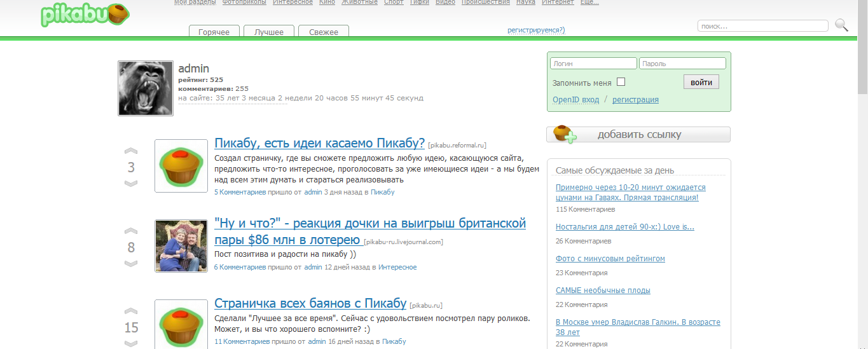Downvote the post 'Пикабу, есть идеи касаемо Пикабу?'
This screenshot has height=349, width=868.
tap(131, 184)
